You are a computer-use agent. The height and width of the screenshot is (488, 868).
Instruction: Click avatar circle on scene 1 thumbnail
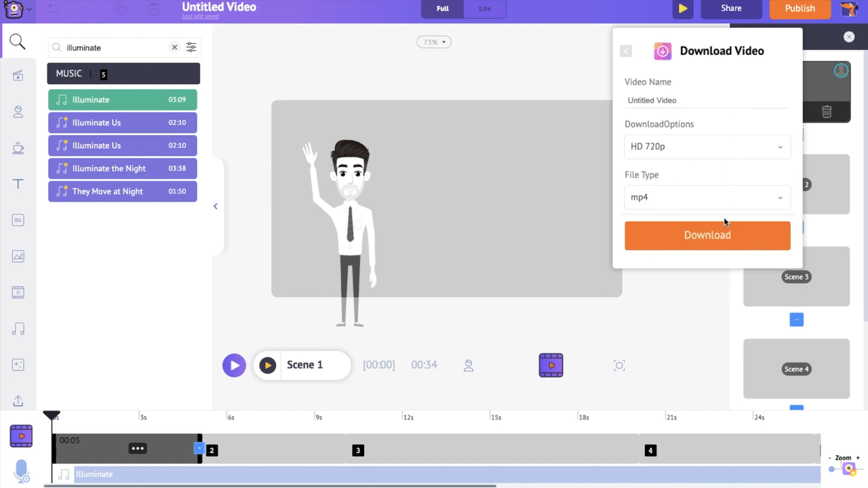[841, 70]
